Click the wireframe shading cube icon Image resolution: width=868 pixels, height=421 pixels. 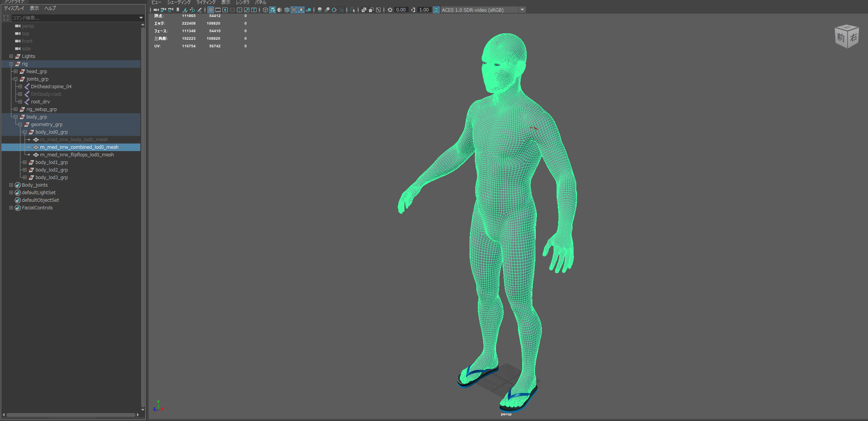click(x=265, y=10)
